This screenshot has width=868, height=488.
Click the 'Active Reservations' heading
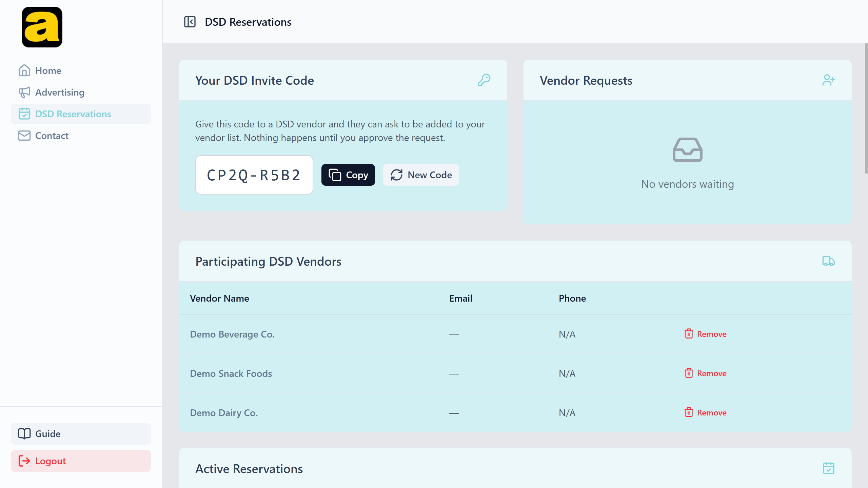(249, 469)
